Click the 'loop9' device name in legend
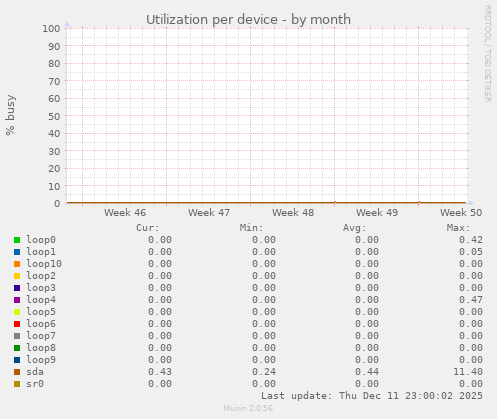The width and height of the screenshot is (497, 419). click(41, 360)
